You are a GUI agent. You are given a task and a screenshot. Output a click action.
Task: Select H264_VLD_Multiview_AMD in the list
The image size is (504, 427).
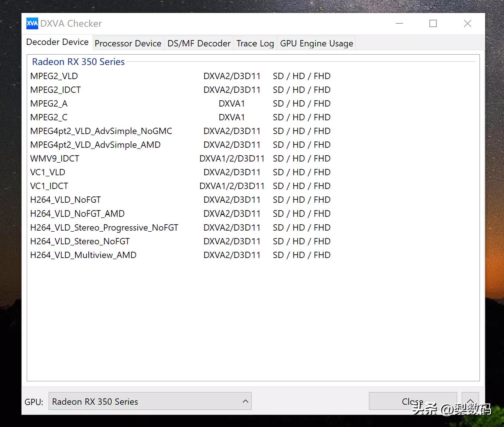[83, 255]
